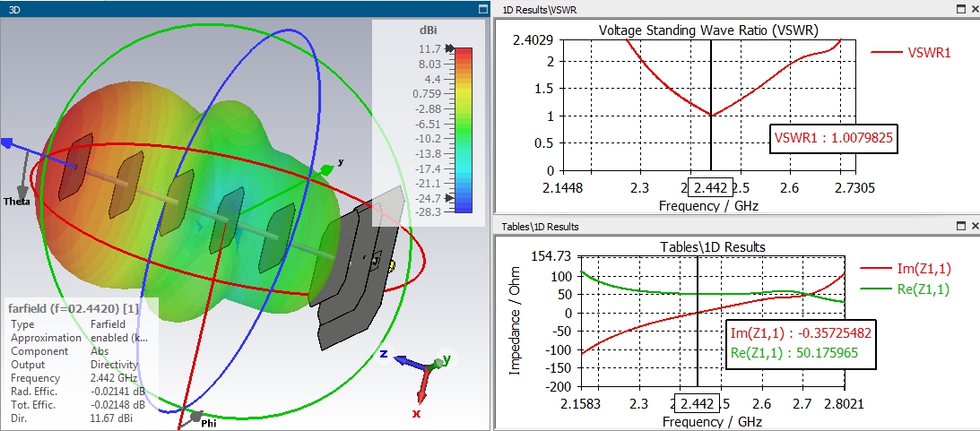Click the 11.7 maximum value on color scale
The image size is (980, 431).
(431, 48)
